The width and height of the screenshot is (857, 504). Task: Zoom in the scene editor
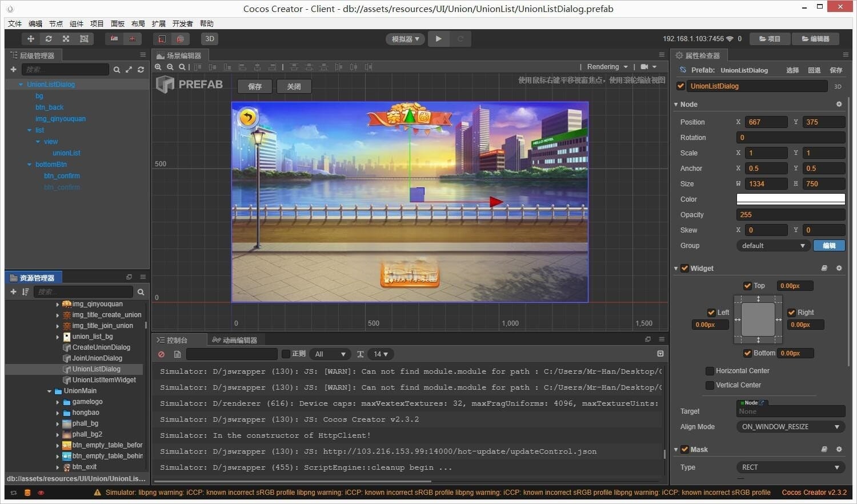[x=158, y=67]
